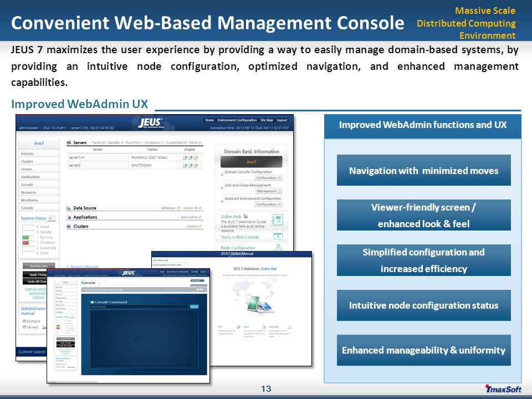Click the JEUS logo in Console window header
This screenshot has width=532, height=399.
pos(129,273)
